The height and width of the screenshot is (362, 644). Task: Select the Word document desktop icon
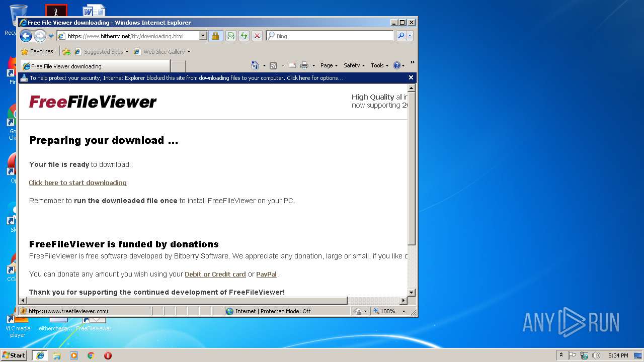[94, 11]
